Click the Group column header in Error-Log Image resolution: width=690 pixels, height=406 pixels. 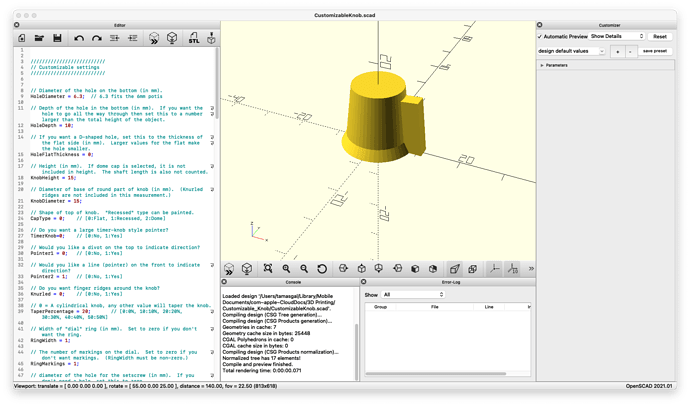380,307
